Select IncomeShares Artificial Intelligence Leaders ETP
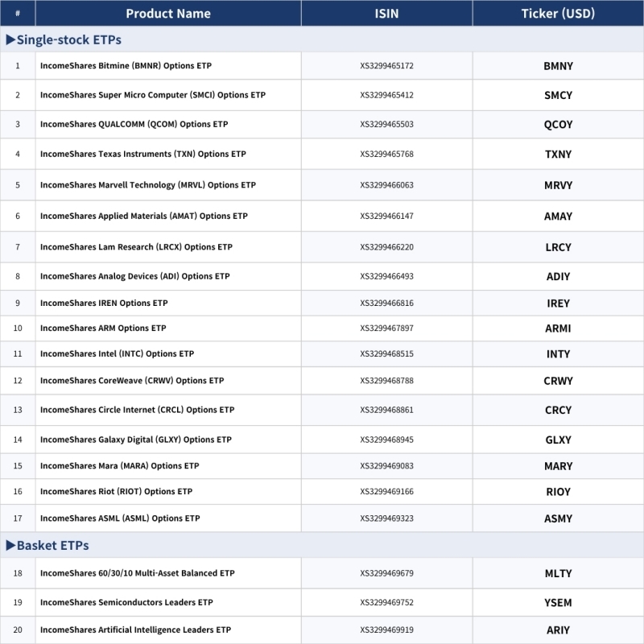 click(x=135, y=630)
